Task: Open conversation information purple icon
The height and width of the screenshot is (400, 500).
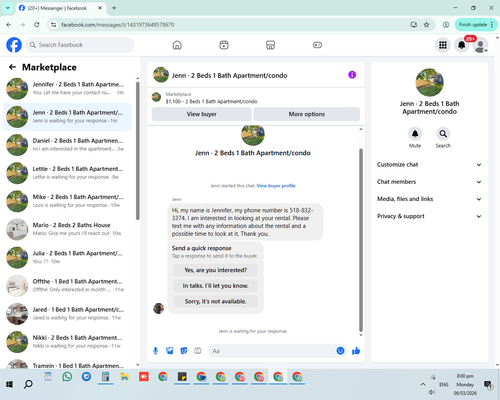Action: (352, 75)
